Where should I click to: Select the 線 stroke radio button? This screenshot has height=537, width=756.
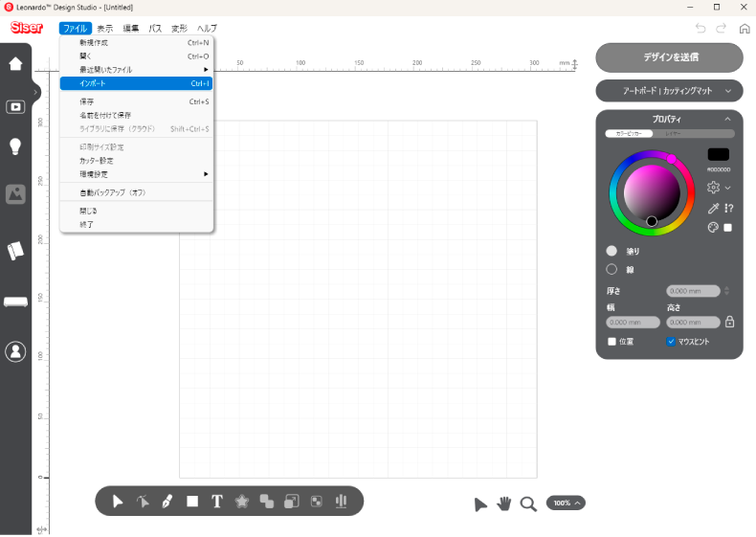click(611, 269)
